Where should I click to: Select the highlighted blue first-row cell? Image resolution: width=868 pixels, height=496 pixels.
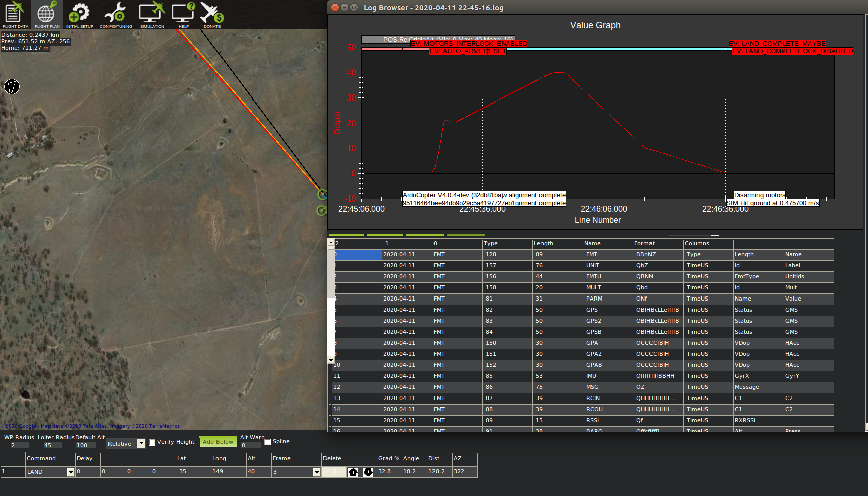[358, 255]
